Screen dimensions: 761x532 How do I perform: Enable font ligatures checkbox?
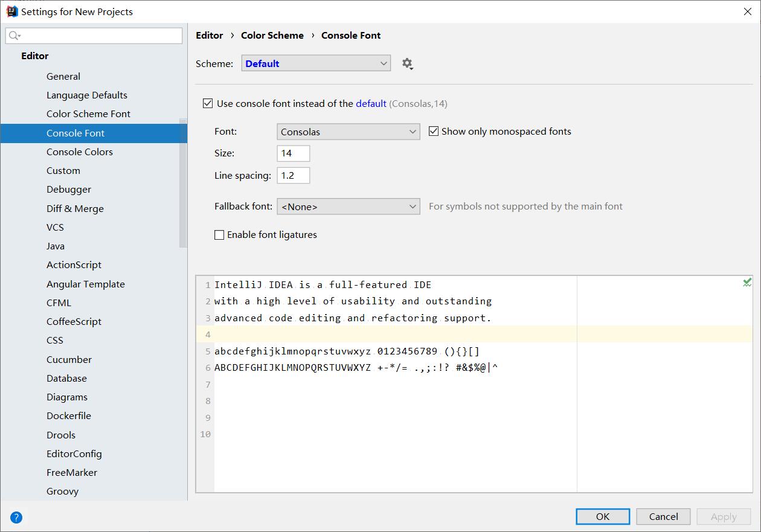pos(219,235)
